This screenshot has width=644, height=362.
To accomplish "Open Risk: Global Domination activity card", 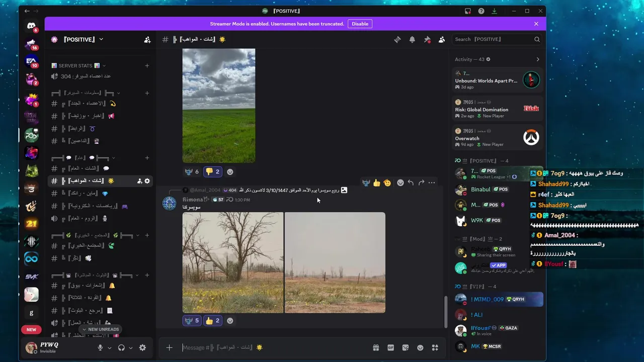I will click(x=497, y=109).
